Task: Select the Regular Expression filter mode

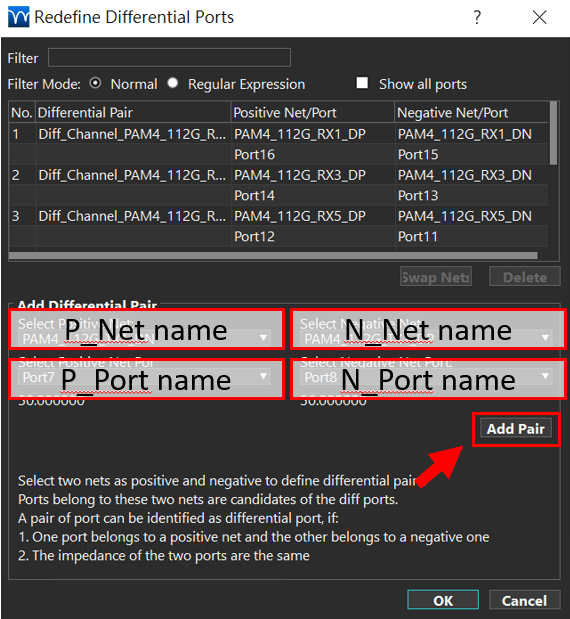Action: [172, 83]
